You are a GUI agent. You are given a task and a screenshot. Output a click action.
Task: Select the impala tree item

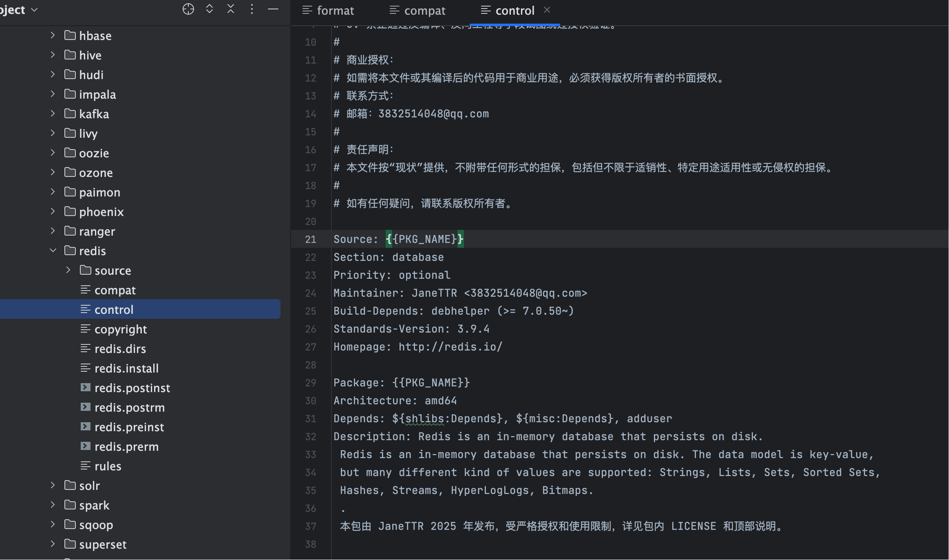[97, 95]
